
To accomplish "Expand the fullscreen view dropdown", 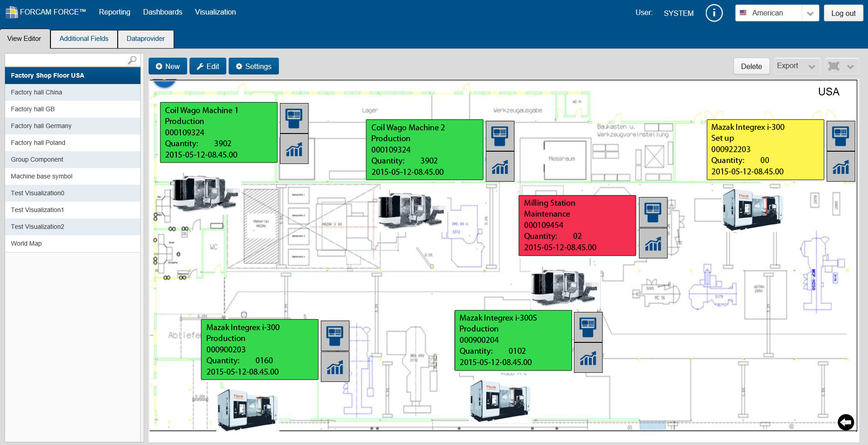I will (850, 66).
